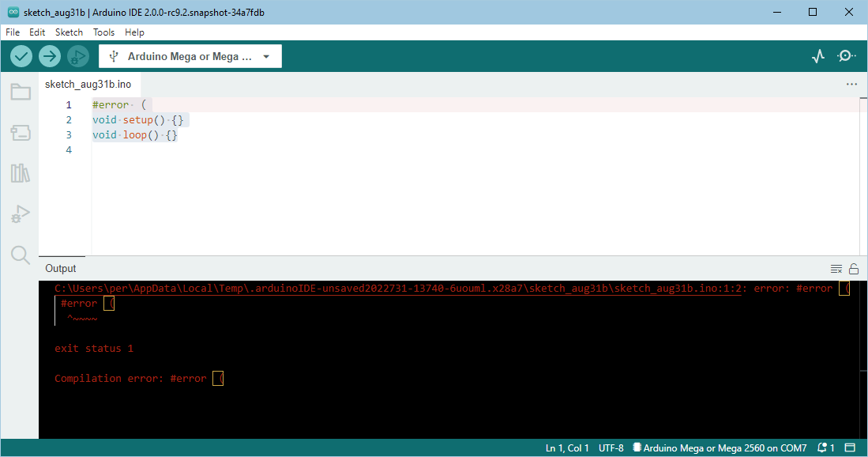Maximize the Arduino IDE window
Screen dimensions: 868x457
coord(813,12)
